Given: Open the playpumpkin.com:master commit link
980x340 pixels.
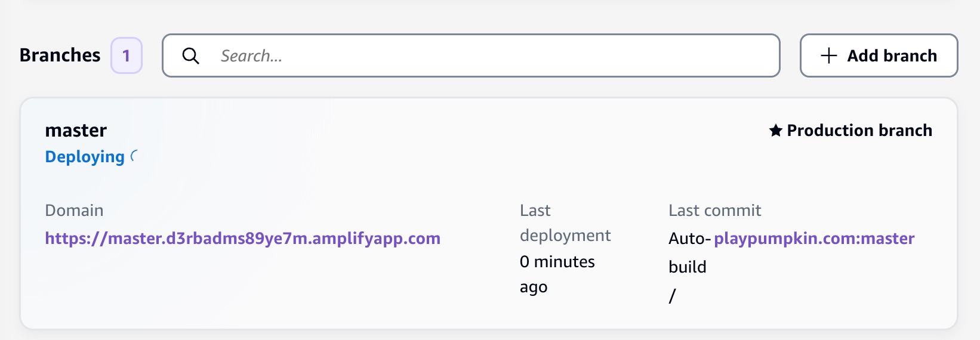Looking at the screenshot, I should [x=814, y=238].
